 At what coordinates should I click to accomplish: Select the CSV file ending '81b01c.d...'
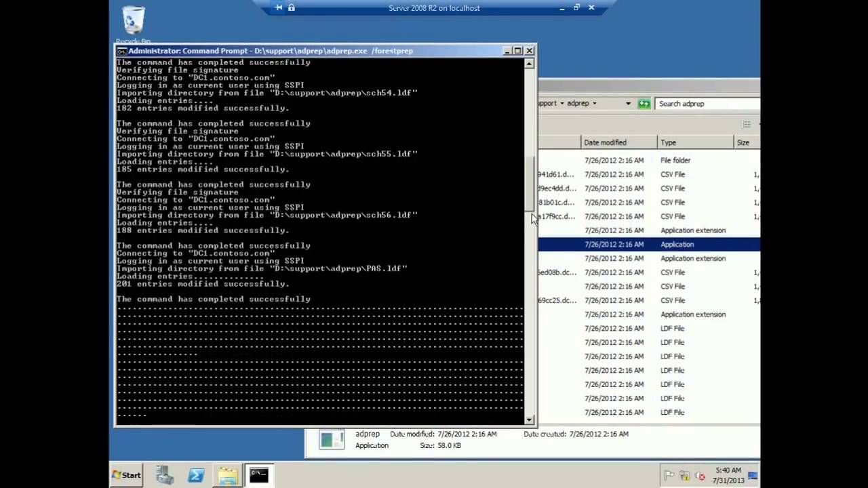pos(649,203)
